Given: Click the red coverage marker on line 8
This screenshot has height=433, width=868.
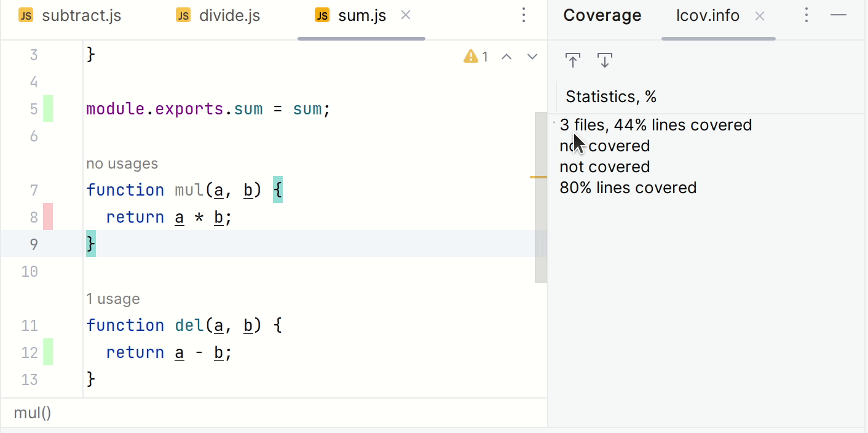Looking at the screenshot, I should (x=47, y=217).
